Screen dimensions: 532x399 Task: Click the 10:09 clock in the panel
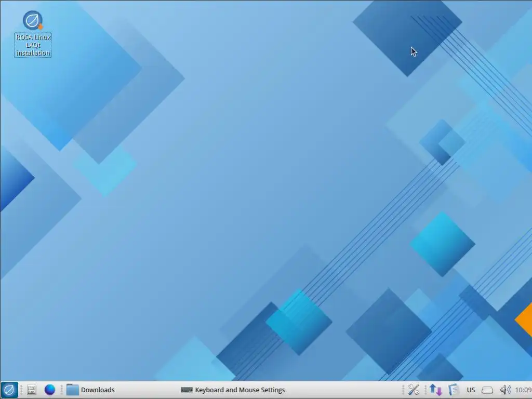523,390
